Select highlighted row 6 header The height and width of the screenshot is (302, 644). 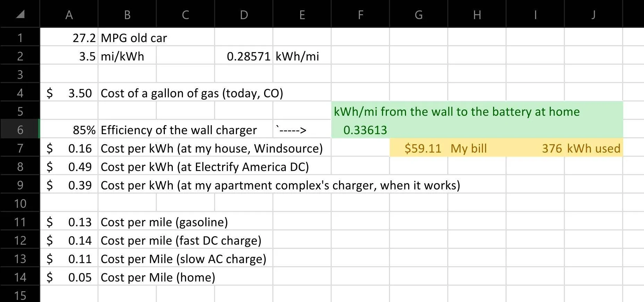coord(20,129)
